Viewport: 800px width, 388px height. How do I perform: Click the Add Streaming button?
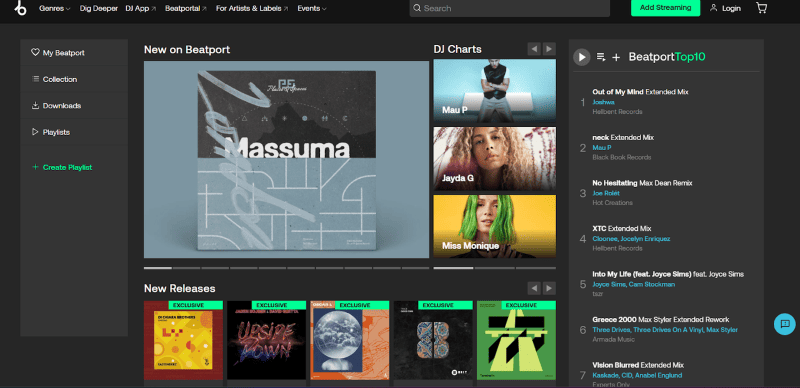pyautogui.click(x=665, y=8)
